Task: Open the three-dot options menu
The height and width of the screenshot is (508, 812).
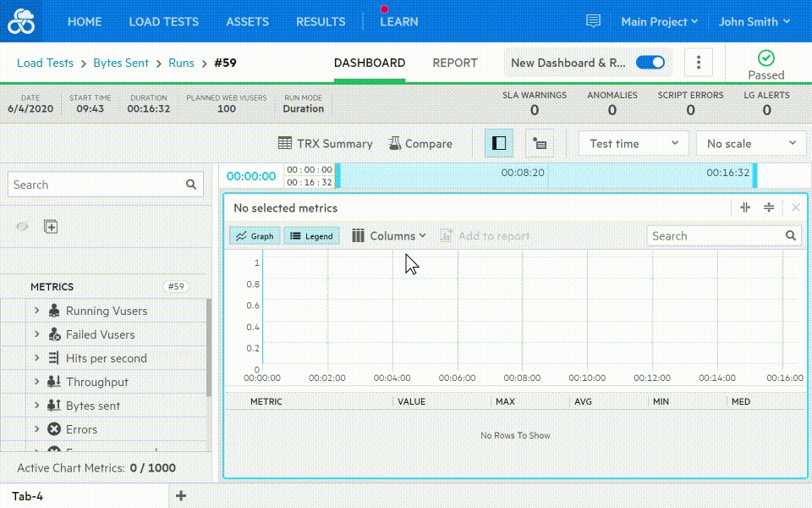Action: [699, 62]
